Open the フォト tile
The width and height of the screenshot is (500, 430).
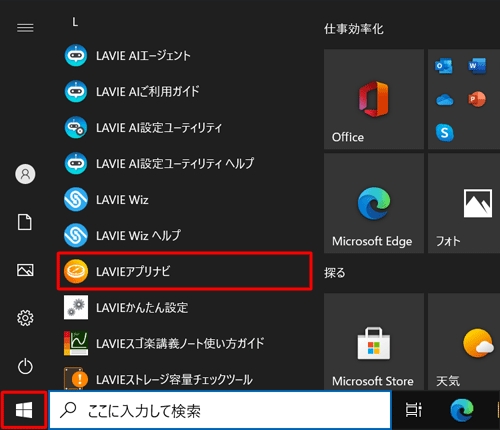click(464, 203)
